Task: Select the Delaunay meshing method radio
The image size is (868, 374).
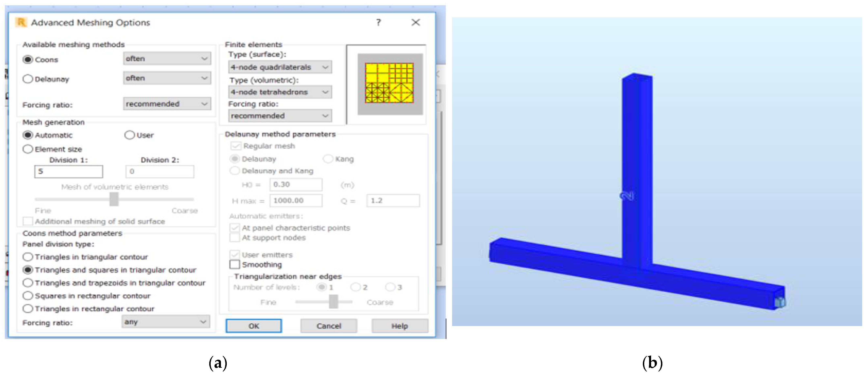Action: tap(28, 79)
